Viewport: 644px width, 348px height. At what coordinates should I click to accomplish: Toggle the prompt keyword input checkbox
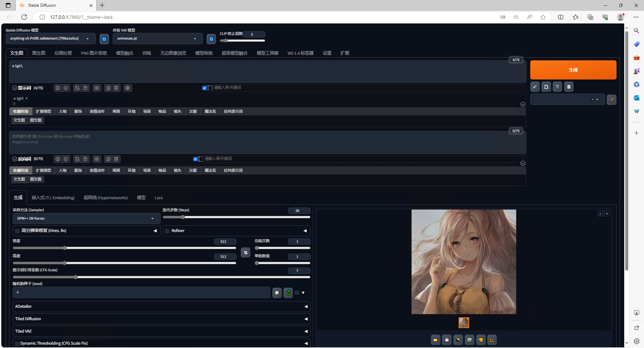(x=204, y=88)
